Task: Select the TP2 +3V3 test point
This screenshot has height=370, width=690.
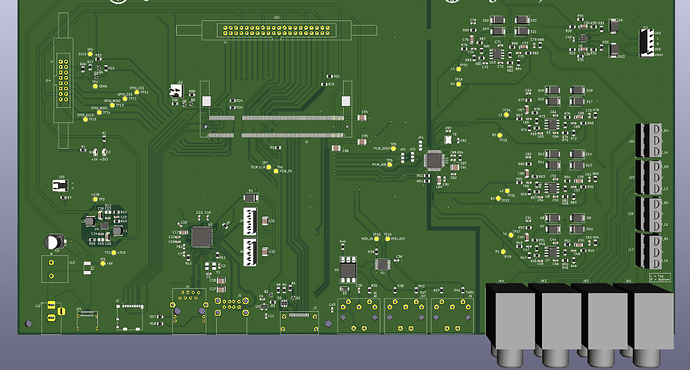Action: [114, 253]
